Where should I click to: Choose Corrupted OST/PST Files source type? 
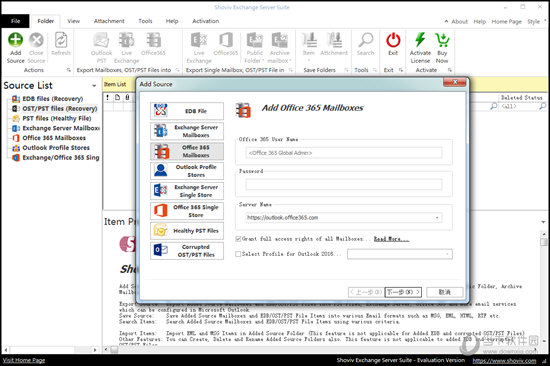pyautogui.click(x=187, y=251)
